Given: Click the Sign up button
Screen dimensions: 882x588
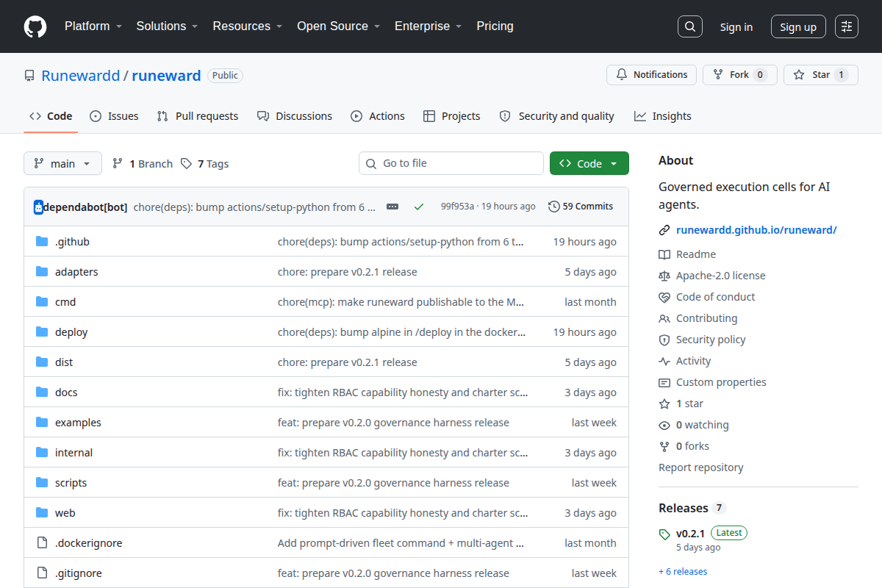Looking at the screenshot, I should click(798, 26).
